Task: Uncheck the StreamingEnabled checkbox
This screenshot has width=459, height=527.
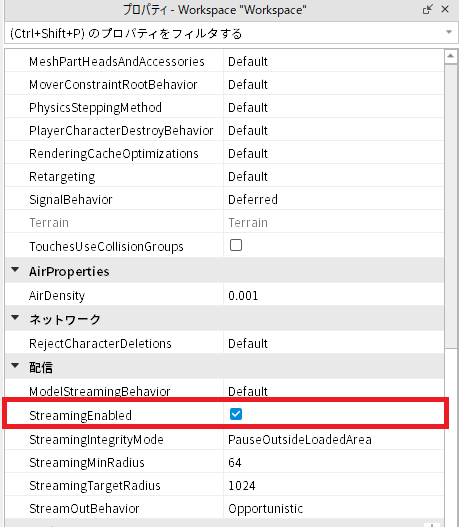Action: point(236,414)
